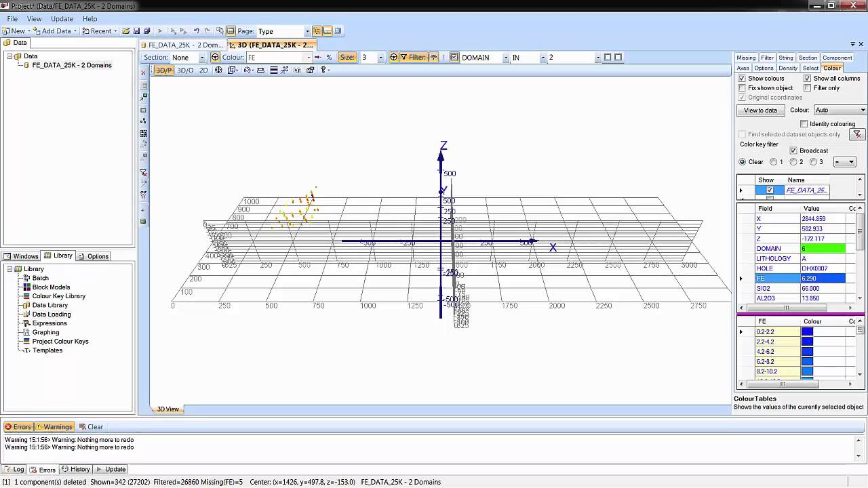Select the Clear radio button
The width and height of the screenshot is (868, 488).
coord(742,162)
